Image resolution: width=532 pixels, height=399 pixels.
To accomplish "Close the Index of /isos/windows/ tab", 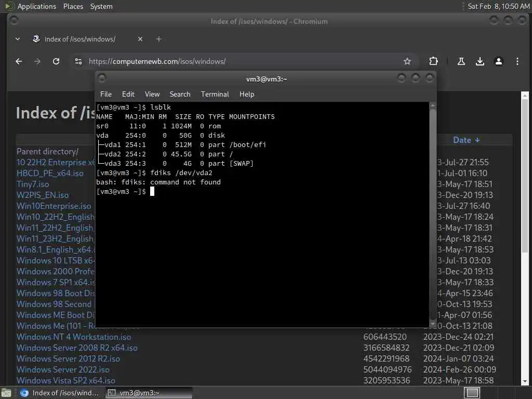I will click(x=140, y=39).
